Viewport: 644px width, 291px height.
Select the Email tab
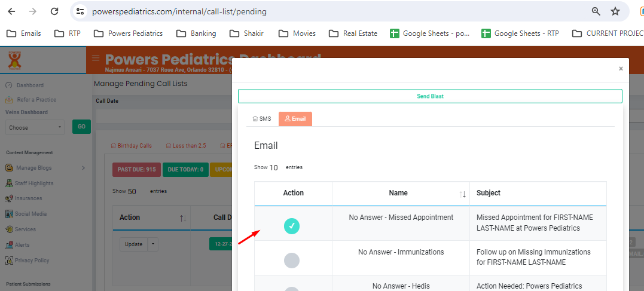point(295,119)
